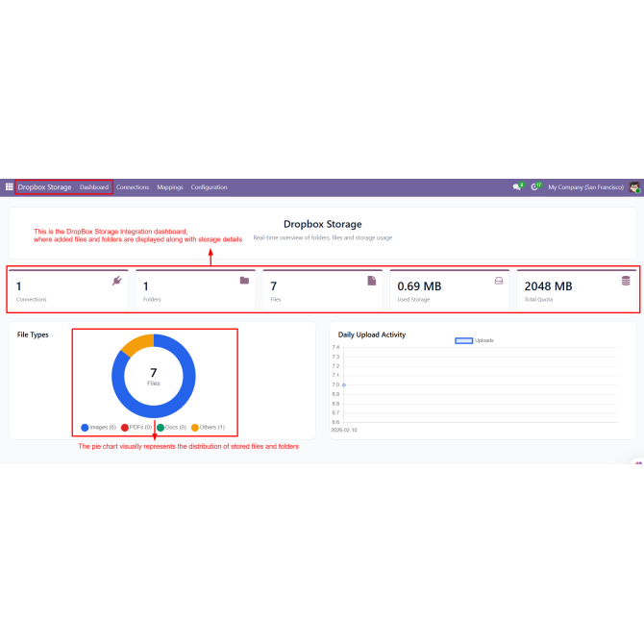
Task: Click the orange Others donut segment
Action: pyautogui.click(x=138, y=343)
